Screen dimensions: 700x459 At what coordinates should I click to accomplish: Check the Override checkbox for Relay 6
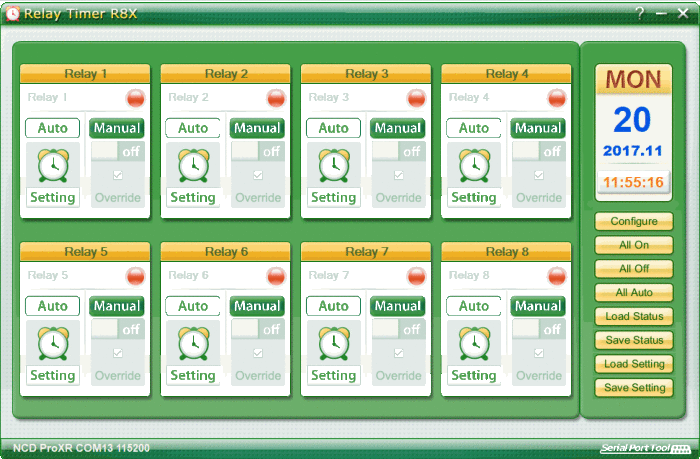258,353
